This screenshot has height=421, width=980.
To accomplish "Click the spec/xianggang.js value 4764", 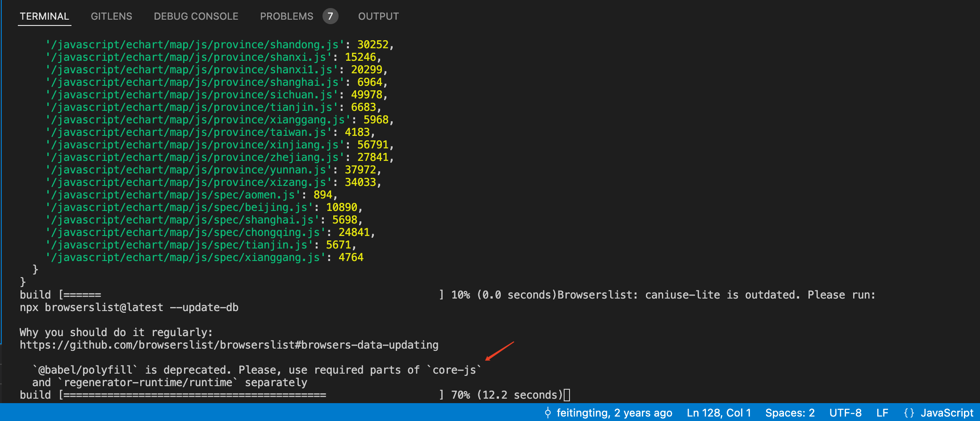I will point(351,257).
